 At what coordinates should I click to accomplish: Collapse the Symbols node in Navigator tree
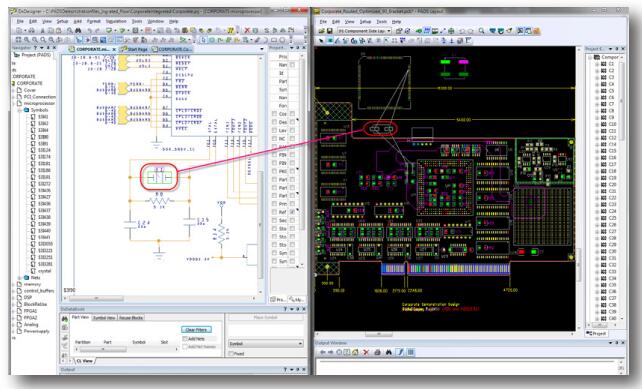click(x=20, y=110)
